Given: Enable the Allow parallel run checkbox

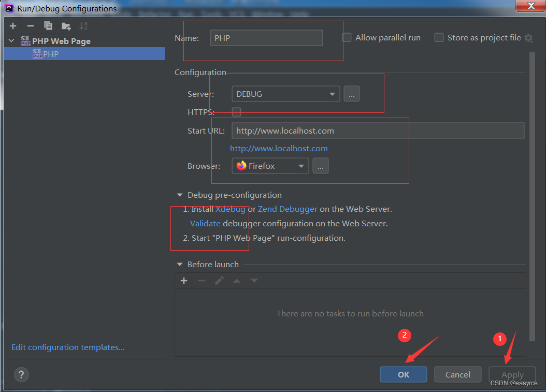Looking at the screenshot, I should point(347,37).
